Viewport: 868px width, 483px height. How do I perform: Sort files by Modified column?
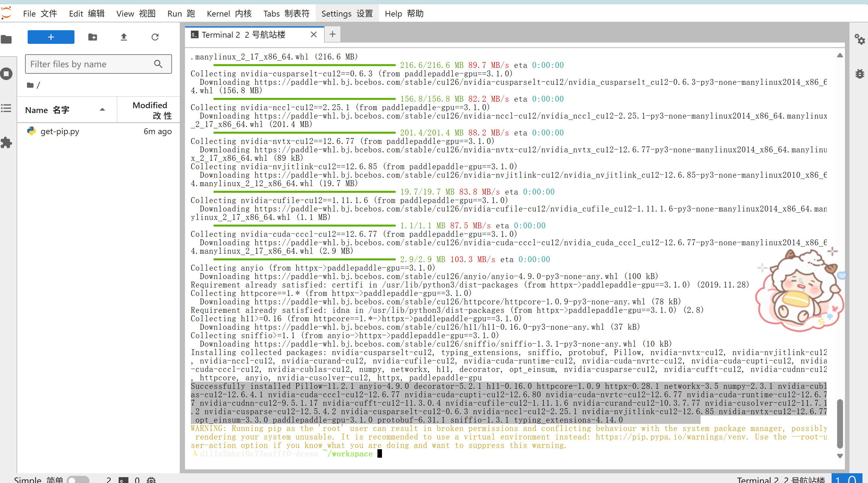click(x=149, y=110)
